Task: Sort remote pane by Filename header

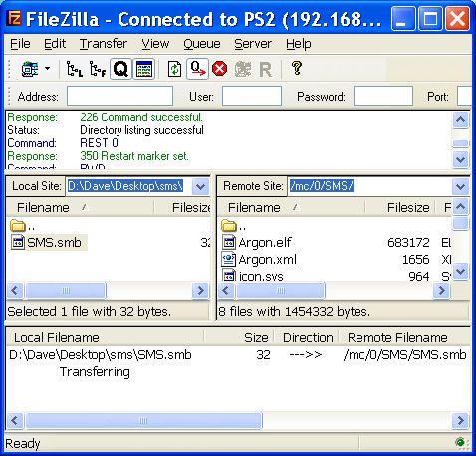Action: coord(292,207)
